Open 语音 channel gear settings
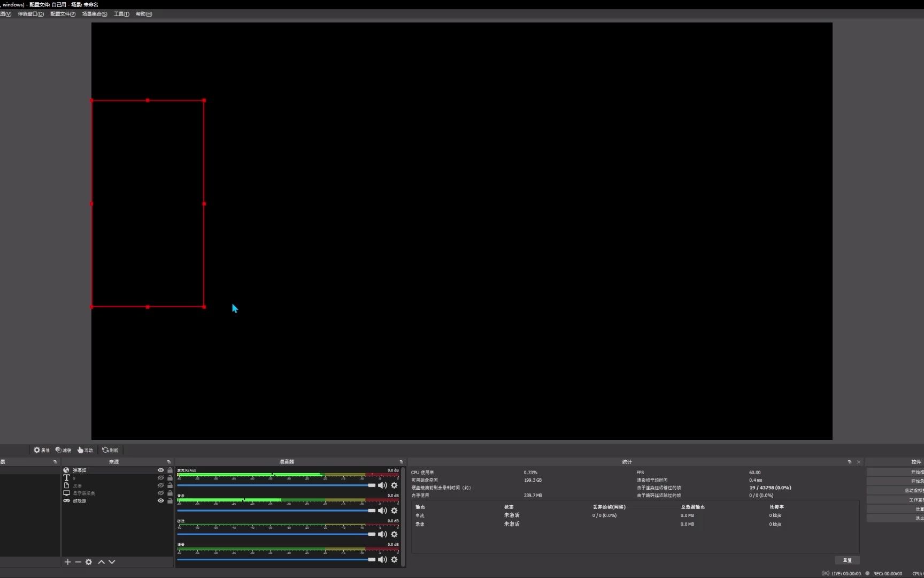Image resolution: width=924 pixels, height=578 pixels. (x=394, y=559)
